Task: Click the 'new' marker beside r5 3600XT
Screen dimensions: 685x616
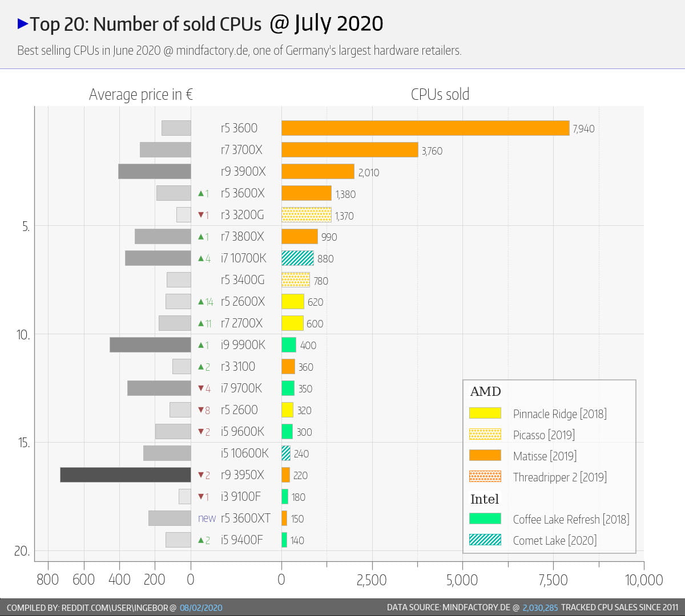Action: coord(207,518)
